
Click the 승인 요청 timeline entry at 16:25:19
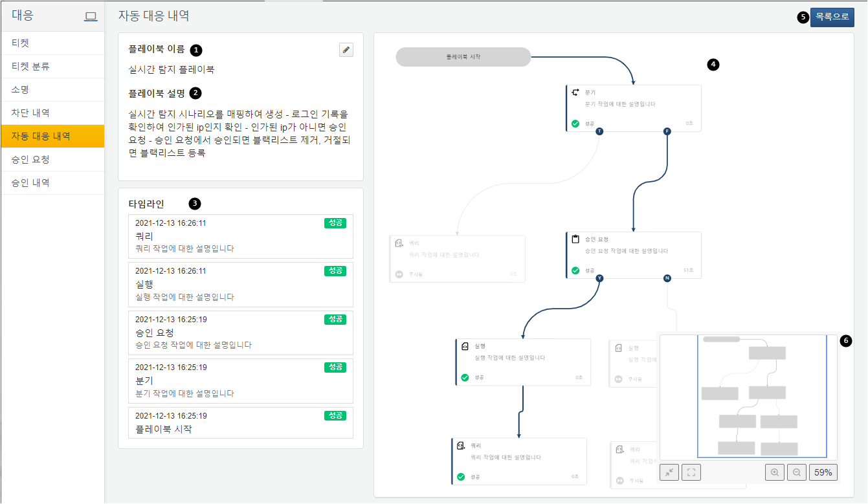coord(241,333)
